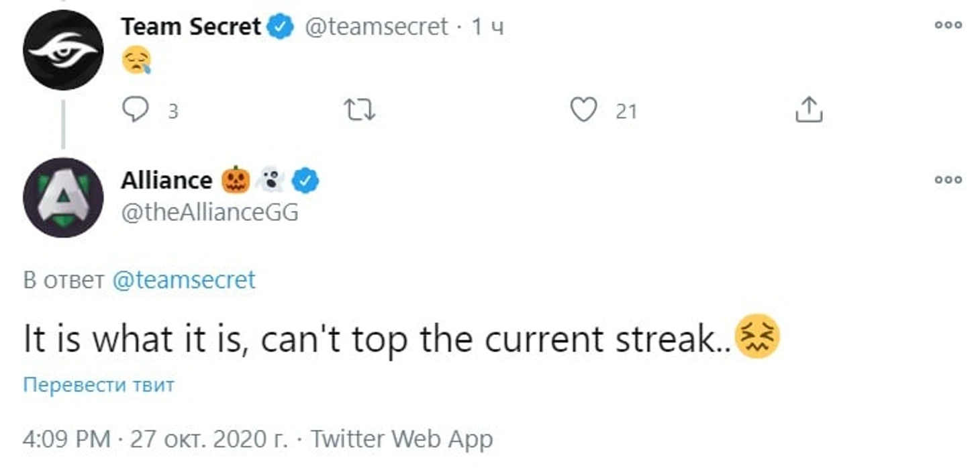Click the sad crying emoji in tweet
This screenshot has height=472, width=980.
[136, 61]
